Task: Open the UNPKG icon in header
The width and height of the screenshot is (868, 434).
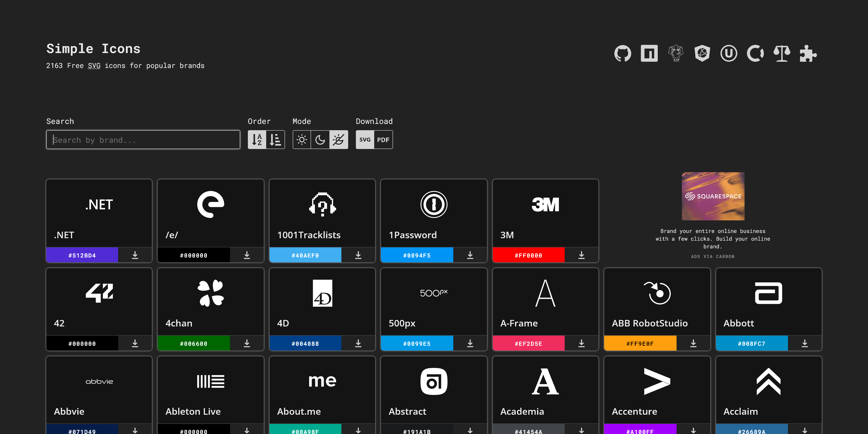Action: pyautogui.click(x=728, y=53)
